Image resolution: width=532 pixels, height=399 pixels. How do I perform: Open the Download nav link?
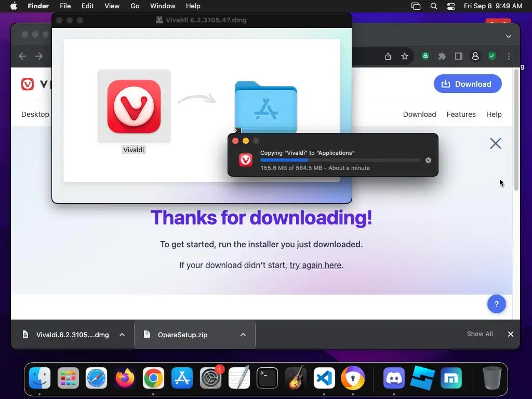pyautogui.click(x=419, y=114)
